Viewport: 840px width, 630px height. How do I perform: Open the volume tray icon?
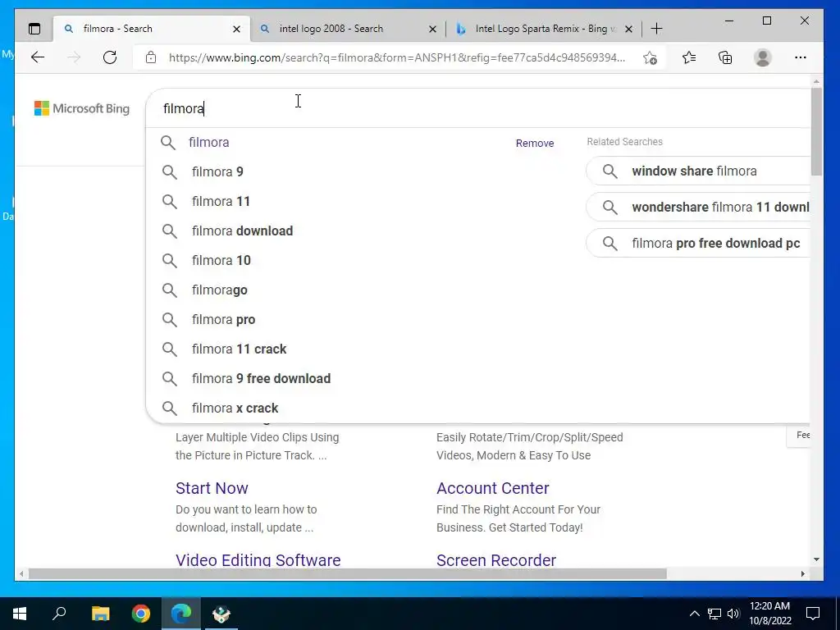coord(733,614)
